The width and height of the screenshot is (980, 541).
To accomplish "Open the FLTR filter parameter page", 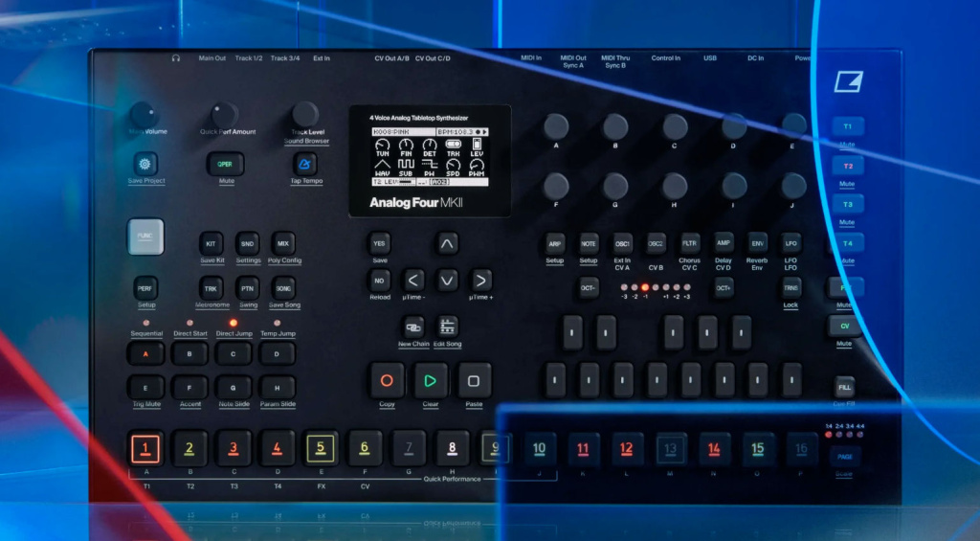I will [x=689, y=244].
